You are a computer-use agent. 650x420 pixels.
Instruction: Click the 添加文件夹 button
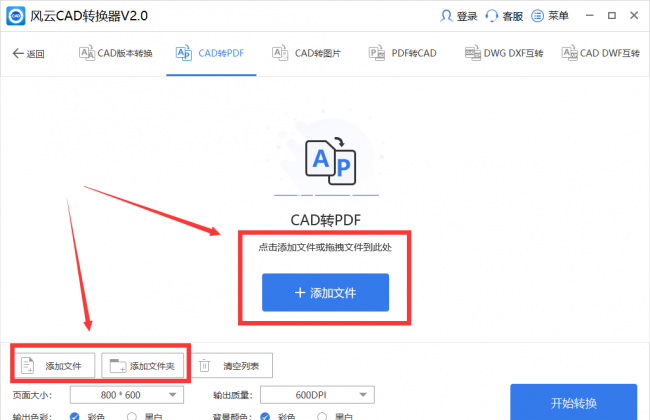pos(143,366)
